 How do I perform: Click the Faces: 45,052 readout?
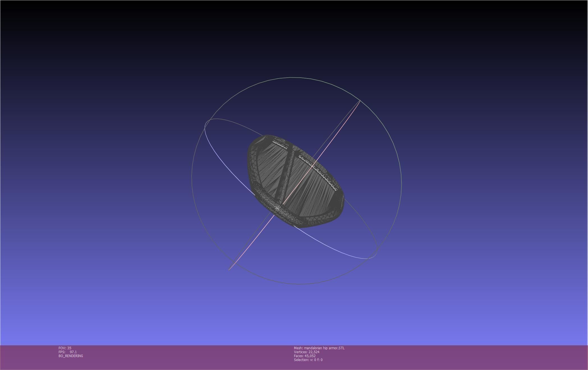(x=305, y=356)
